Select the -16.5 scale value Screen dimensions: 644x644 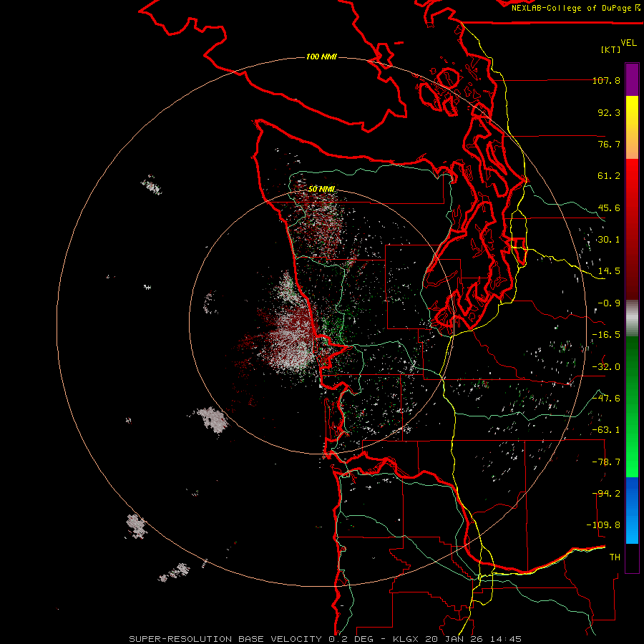tap(606, 335)
